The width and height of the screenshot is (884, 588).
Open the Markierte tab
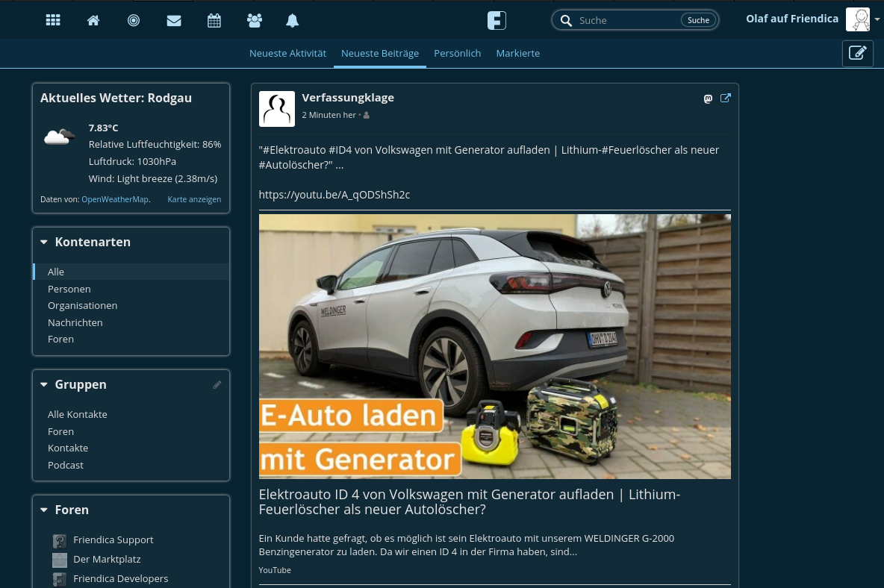click(517, 53)
